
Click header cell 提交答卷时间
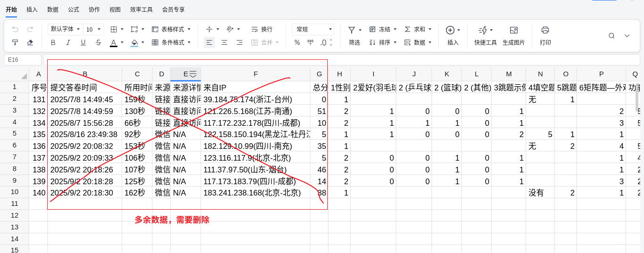point(85,87)
